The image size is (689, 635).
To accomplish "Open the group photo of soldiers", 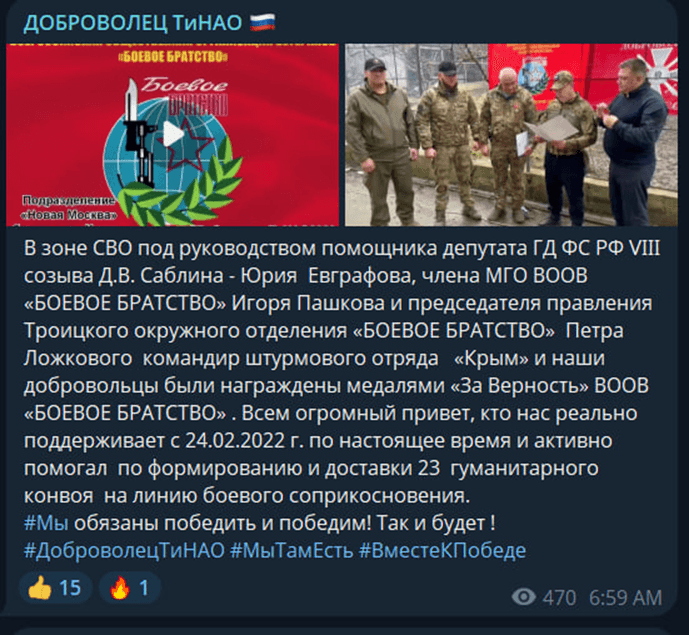I will pos(511,135).
